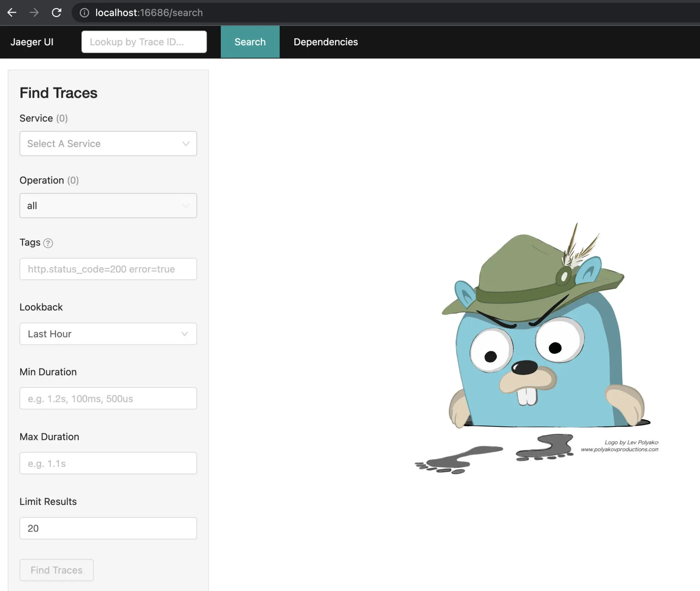This screenshot has height=591, width=700.
Task: Switch to the Search tab
Action: (x=250, y=42)
